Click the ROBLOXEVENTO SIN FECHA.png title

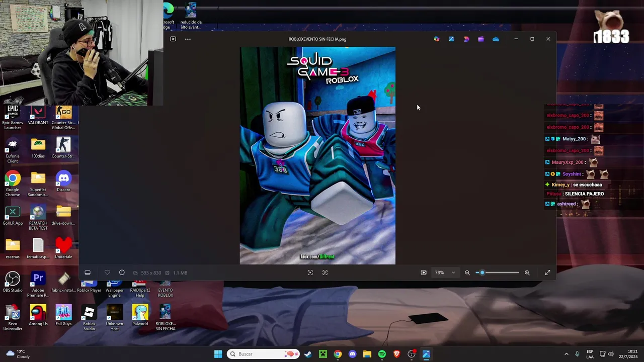317,39
